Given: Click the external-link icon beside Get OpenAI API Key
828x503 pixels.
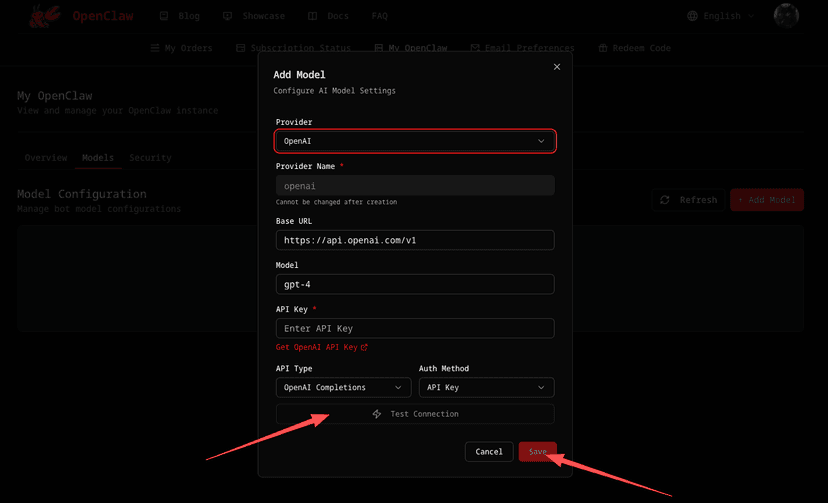Looking at the screenshot, I should tap(364, 347).
